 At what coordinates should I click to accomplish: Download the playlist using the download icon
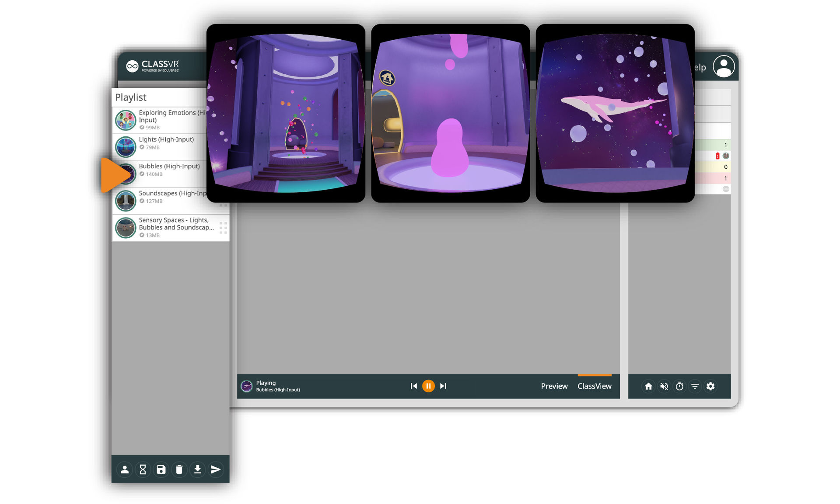point(197,469)
